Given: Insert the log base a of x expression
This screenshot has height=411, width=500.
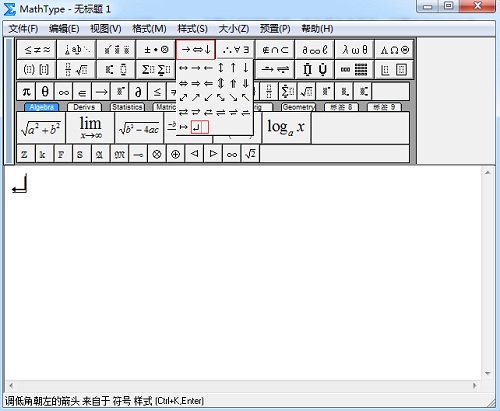Looking at the screenshot, I should pyautogui.click(x=286, y=128).
